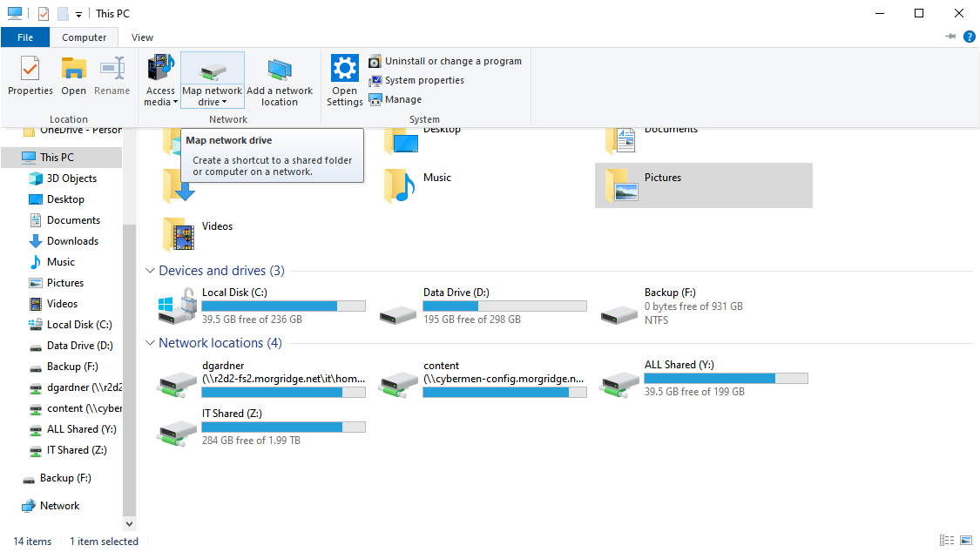The image size is (980, 552).
Task: Click Uninstall or change a program
Action: point(445,61)
